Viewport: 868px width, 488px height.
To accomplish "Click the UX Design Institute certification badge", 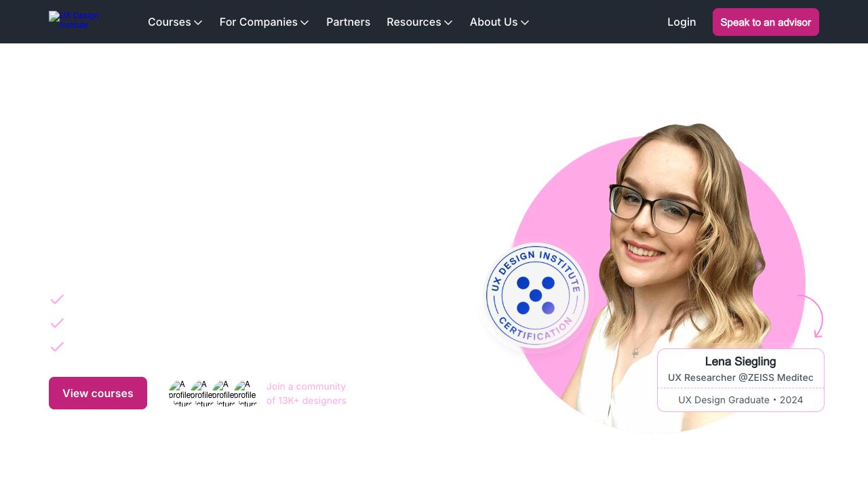I will coord(536,296).
